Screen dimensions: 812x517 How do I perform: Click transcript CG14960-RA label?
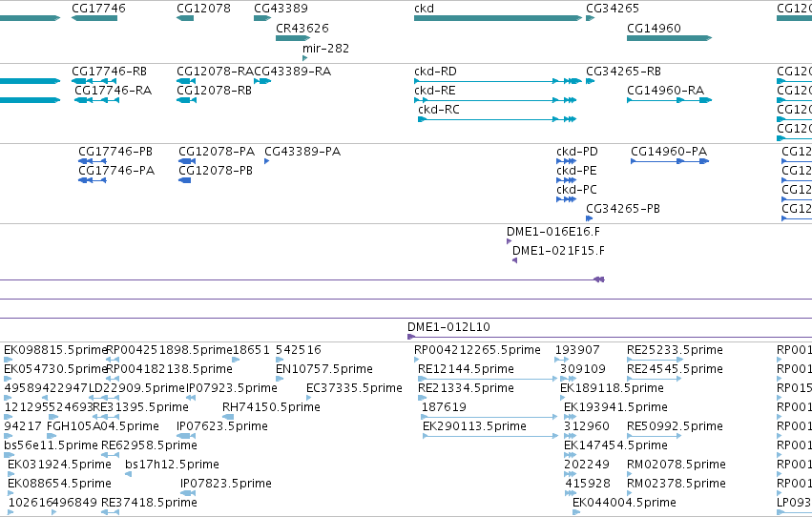click(665, 90)
